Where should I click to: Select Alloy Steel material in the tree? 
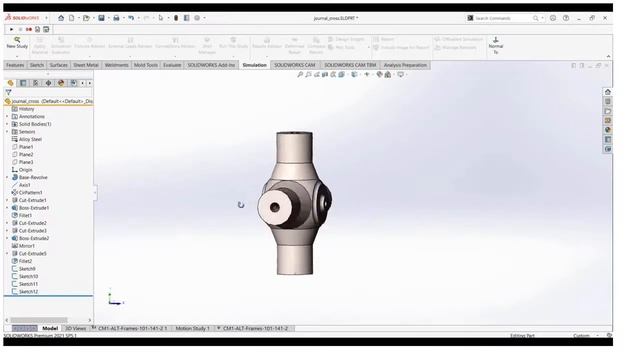coord(27,140)
